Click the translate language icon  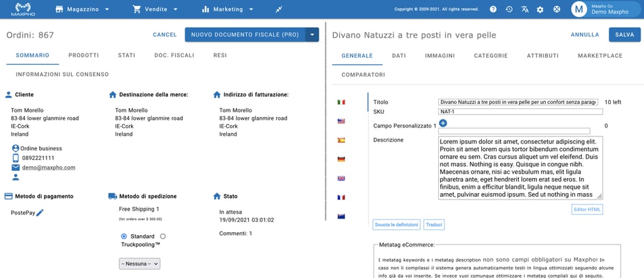(x=525, y=9)
